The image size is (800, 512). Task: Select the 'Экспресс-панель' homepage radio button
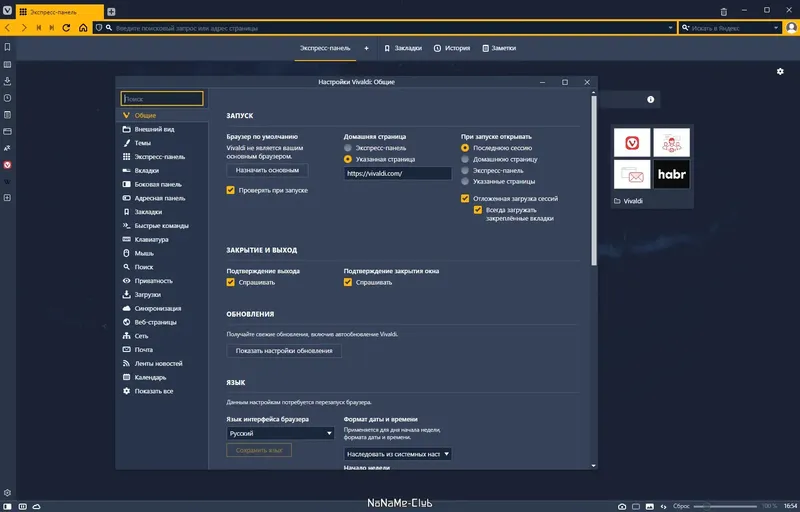[348, 148]
